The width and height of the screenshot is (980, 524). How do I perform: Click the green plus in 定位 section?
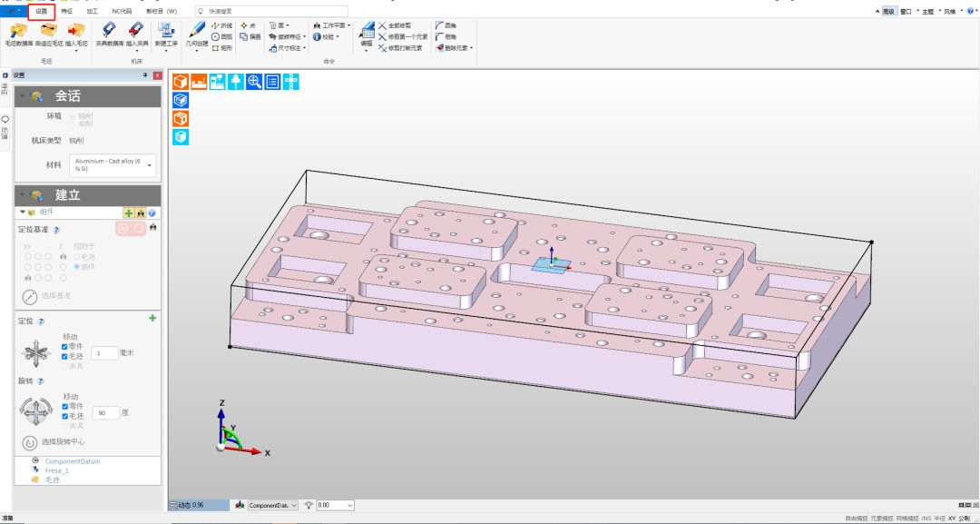pyautogui.click(x=152, y=318)
